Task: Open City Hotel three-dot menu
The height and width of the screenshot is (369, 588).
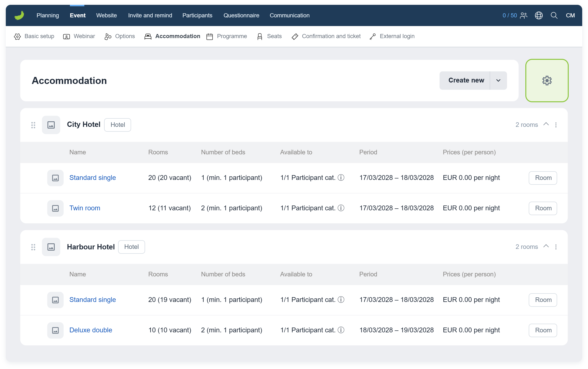Action: [555, 125]
